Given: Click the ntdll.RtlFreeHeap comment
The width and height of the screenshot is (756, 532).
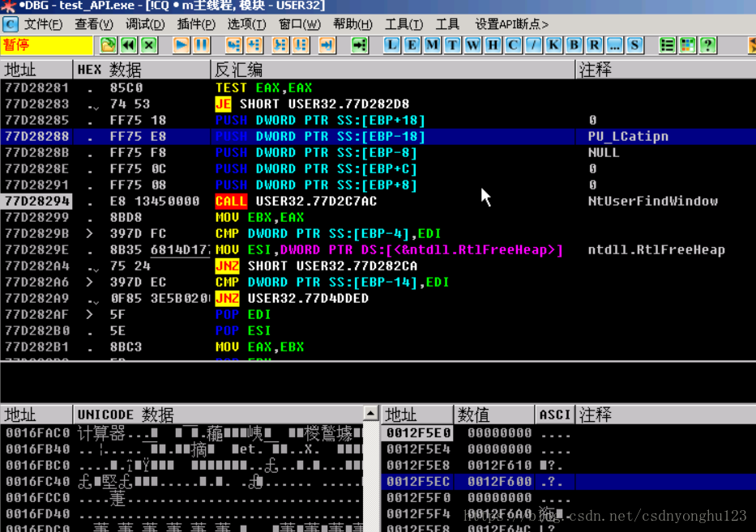Looking at the screenshot, I should pos(656,249).
